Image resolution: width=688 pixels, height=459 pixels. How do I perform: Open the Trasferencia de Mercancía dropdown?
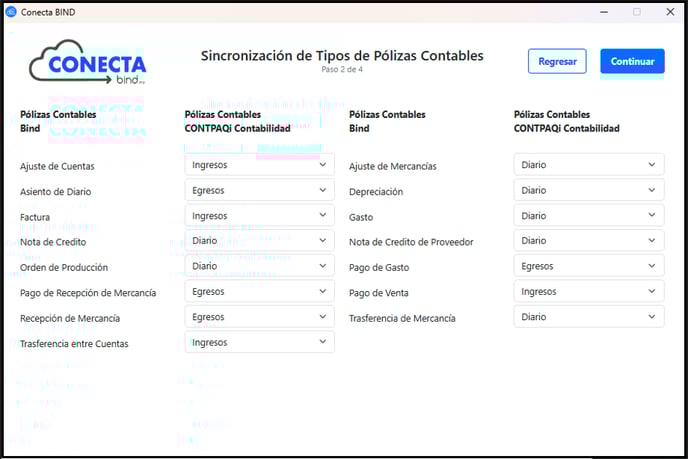589,317
